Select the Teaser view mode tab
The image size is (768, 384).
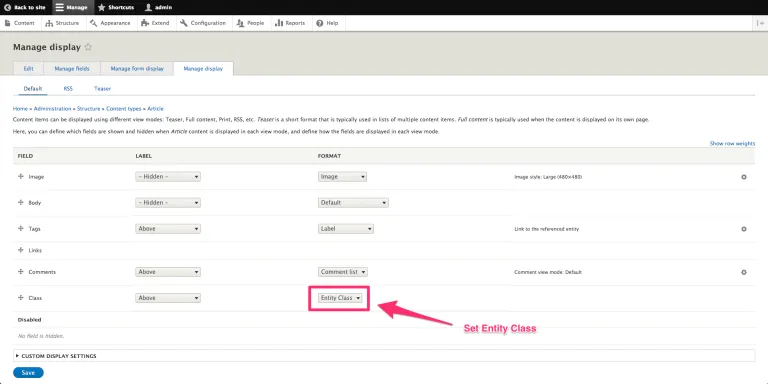(x=102, y=89)
